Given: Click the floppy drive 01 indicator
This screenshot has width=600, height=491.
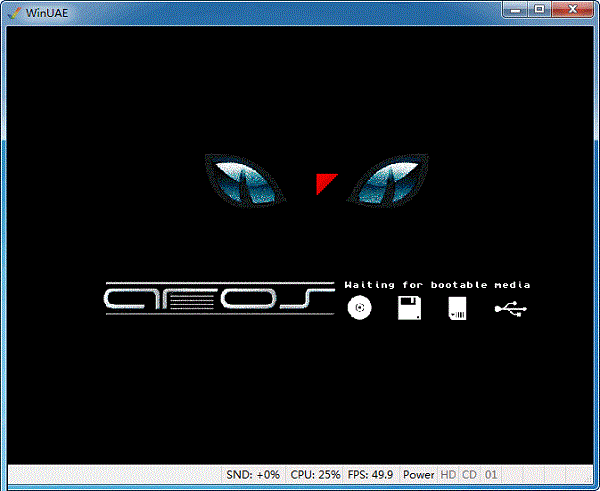Looking at the screenshot, I should [x=491, y=475].
